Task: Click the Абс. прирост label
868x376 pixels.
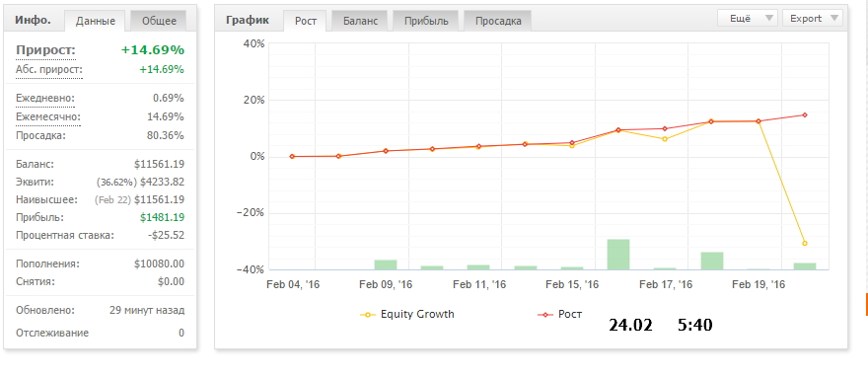Action: [x=49, y=70]
